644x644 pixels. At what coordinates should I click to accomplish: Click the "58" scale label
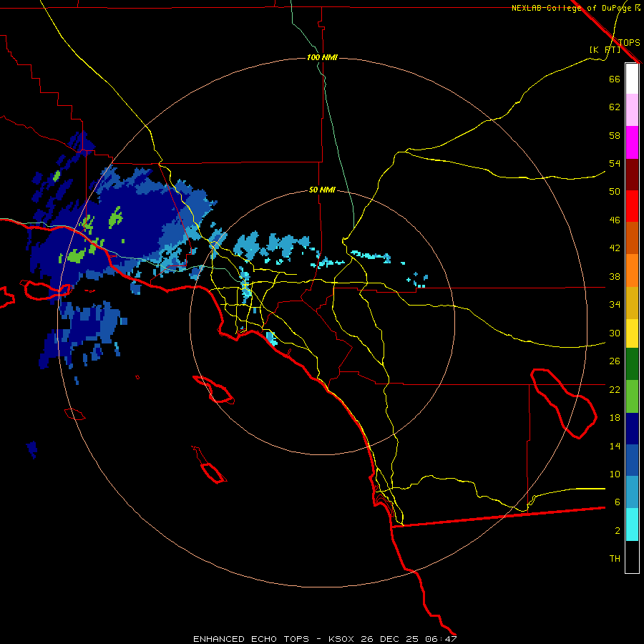pos(615,135)
